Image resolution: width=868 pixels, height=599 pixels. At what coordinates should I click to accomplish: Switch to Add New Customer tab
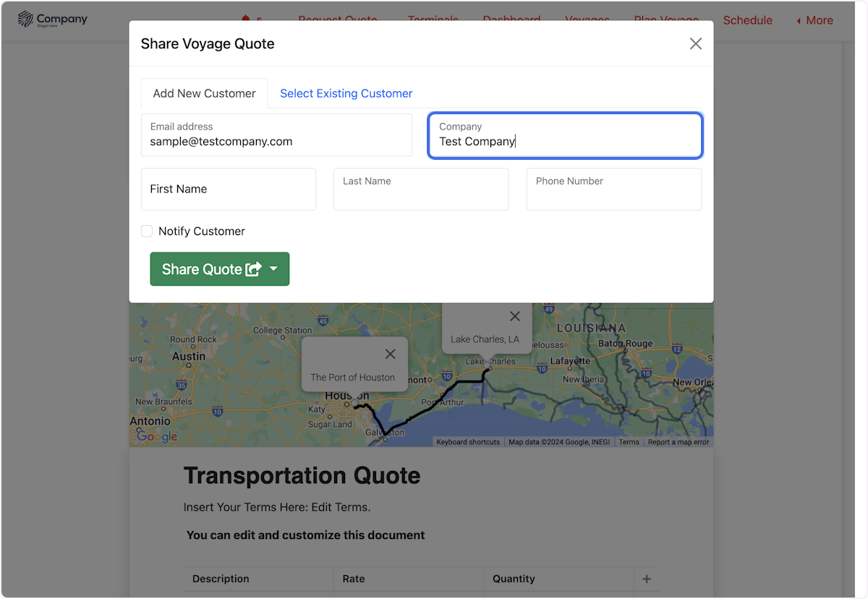point(204,93)
